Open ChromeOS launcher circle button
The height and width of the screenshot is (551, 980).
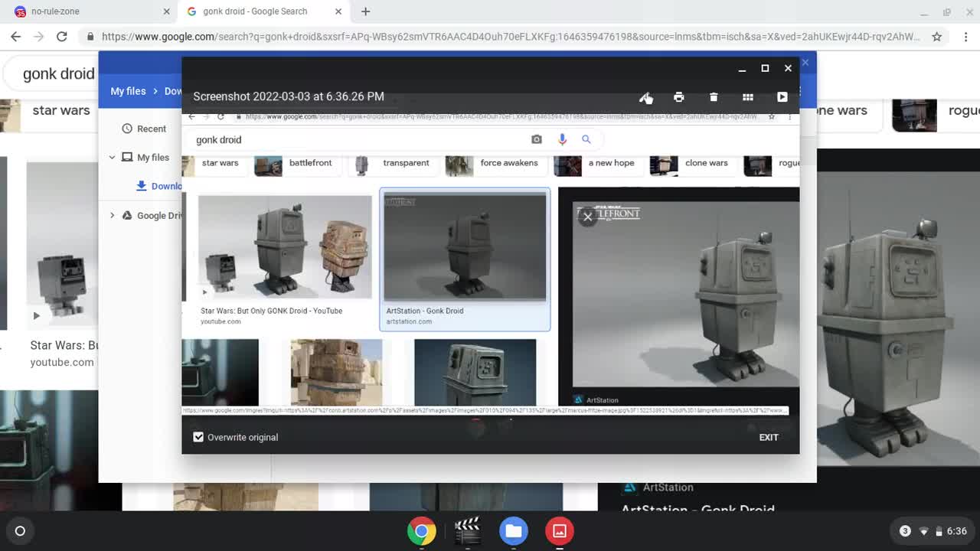(x=20, y=531)
